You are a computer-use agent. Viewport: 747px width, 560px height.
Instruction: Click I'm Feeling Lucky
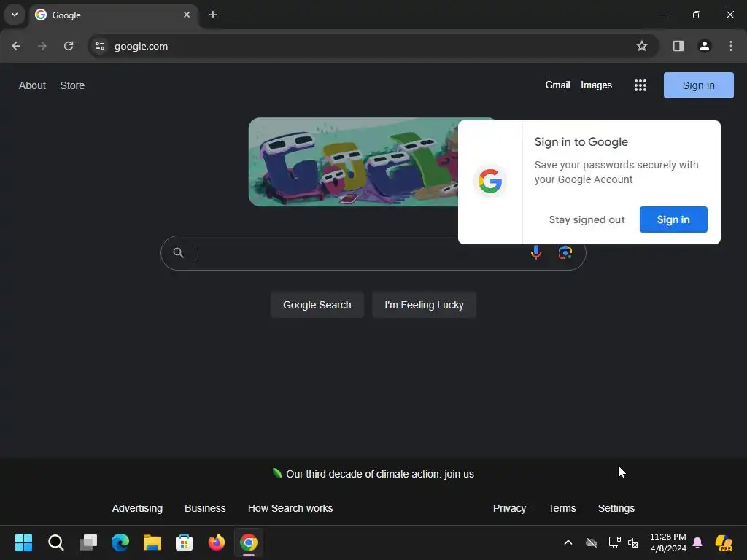[x=424, y=305]
